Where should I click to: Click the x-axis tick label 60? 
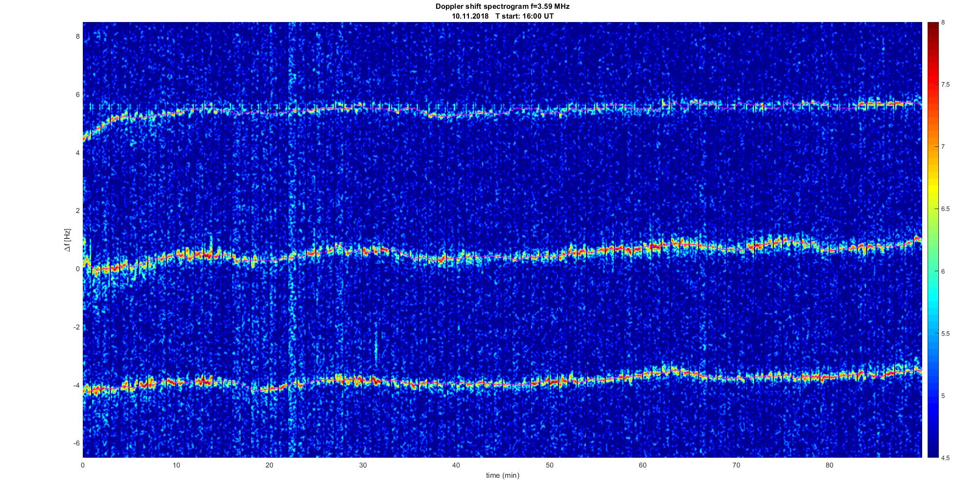(643, 465)
